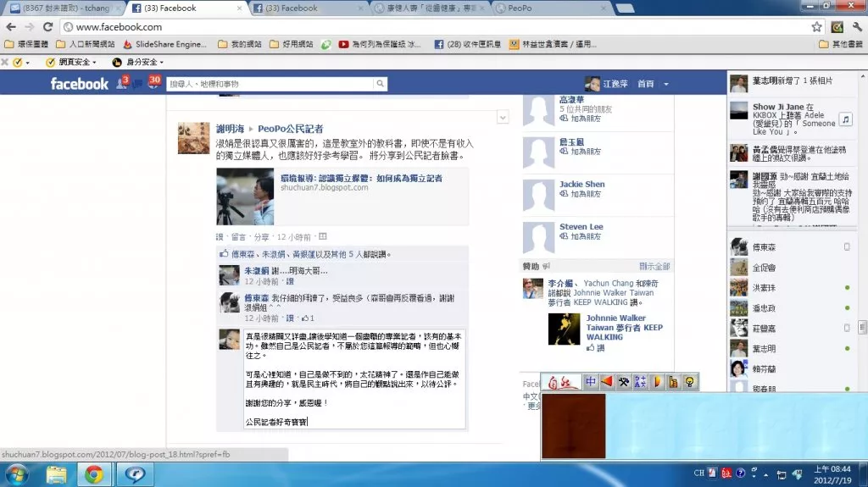Open the 我的網站 bookmark folder
Viewport: 868px width, 487px height.
point(239,44)
